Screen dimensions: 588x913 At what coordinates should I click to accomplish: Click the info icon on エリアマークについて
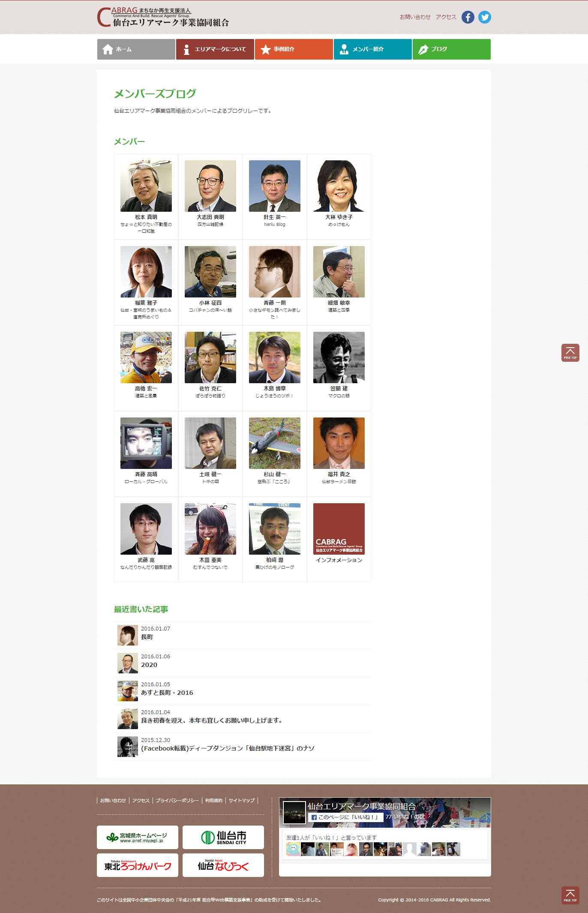pyautogui.click(x=186, y=50)
